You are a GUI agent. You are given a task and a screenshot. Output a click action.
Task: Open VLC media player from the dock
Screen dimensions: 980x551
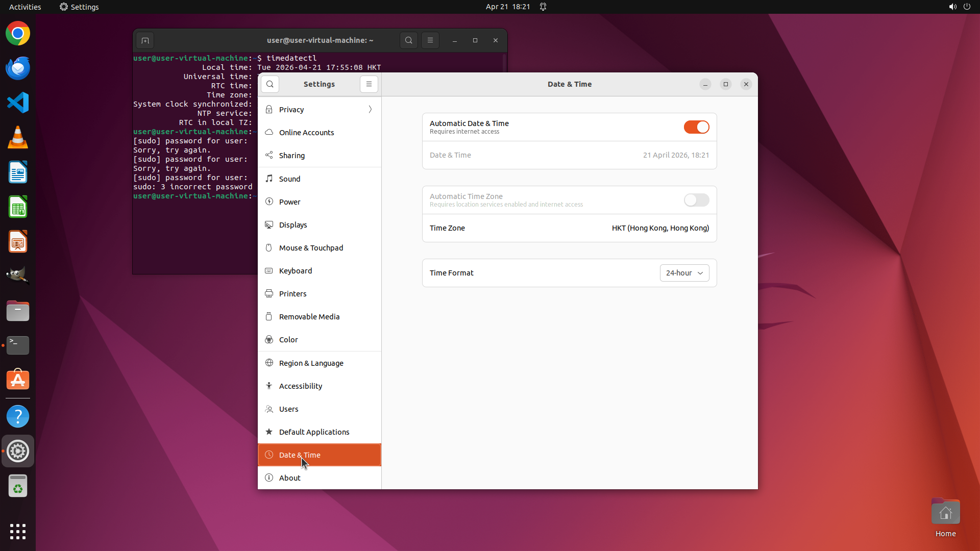18,137
